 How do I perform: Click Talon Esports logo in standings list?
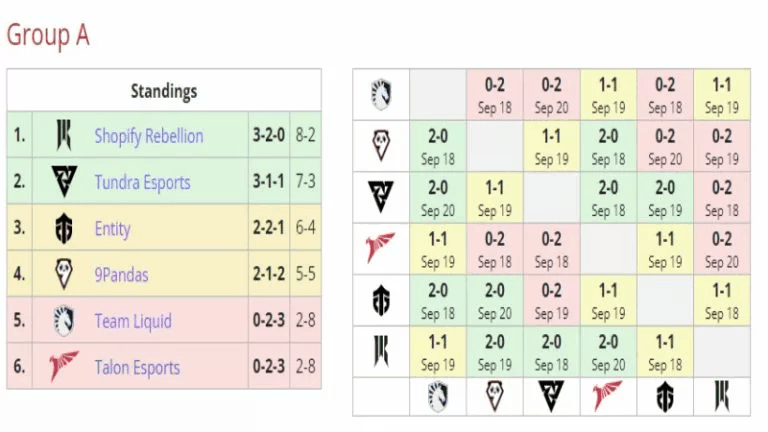[64, 367]
